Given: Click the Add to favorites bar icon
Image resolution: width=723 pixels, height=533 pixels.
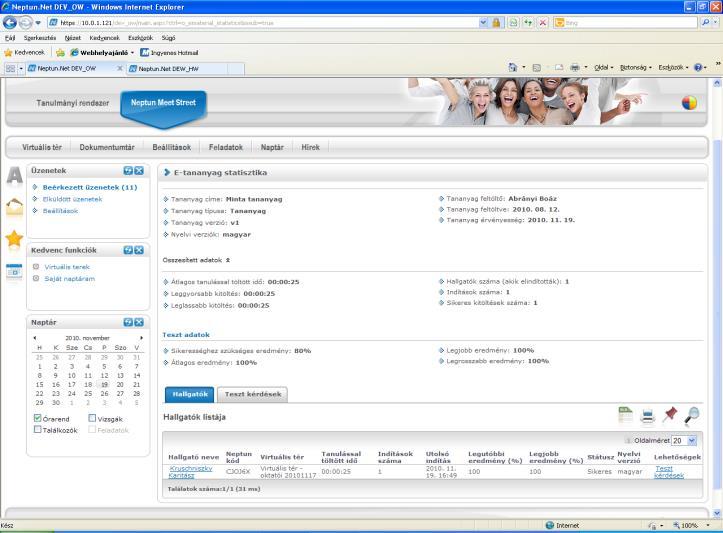Looking at the screenshot, I should (60, 53).
